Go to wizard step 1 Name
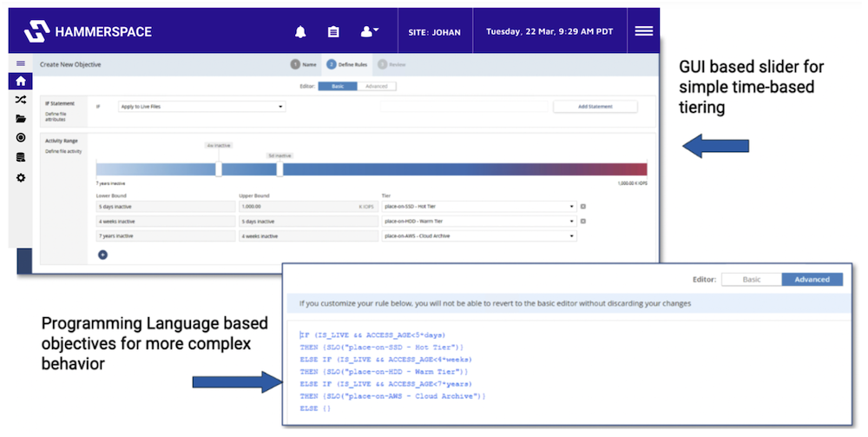The width and height of the screenshot is (868, 437). (303, 64)
